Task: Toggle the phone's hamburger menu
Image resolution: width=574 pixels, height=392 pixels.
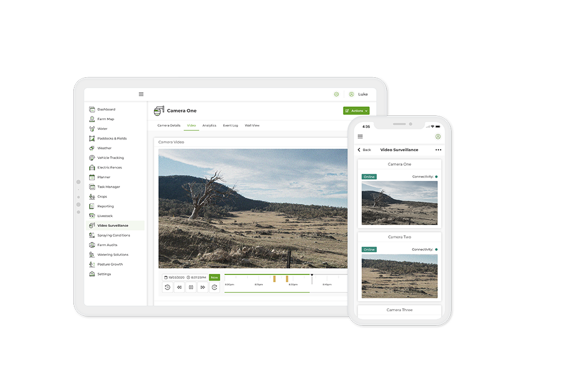Action: click(360, 137)
